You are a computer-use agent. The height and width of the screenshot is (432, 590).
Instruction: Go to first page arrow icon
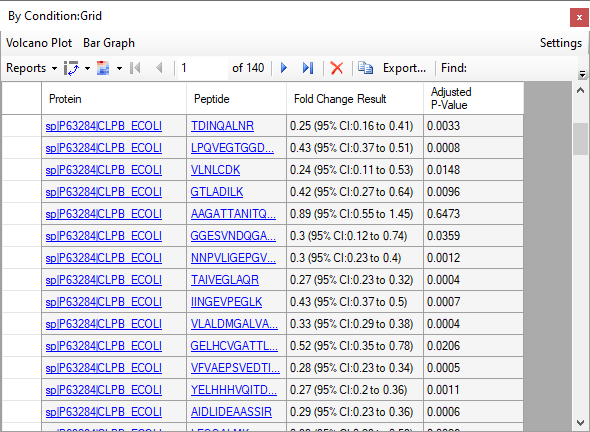[x=135, y=68]
